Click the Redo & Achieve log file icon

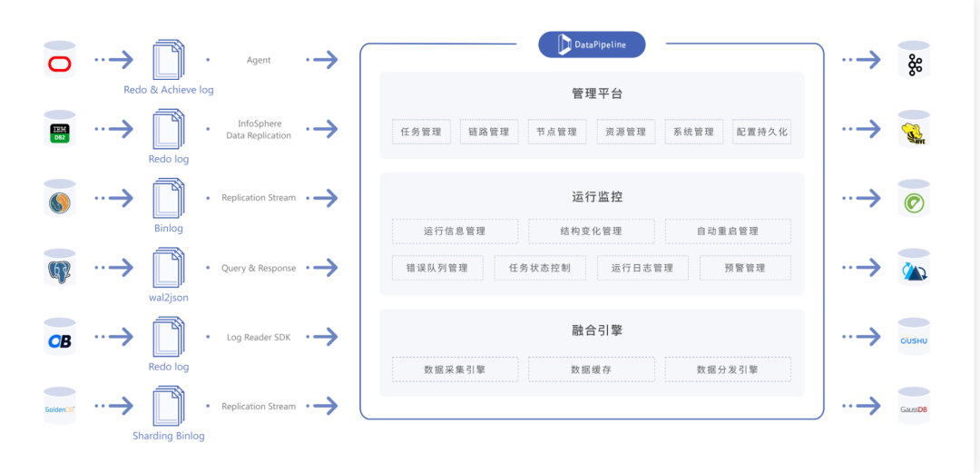click(x=169, y=59)
